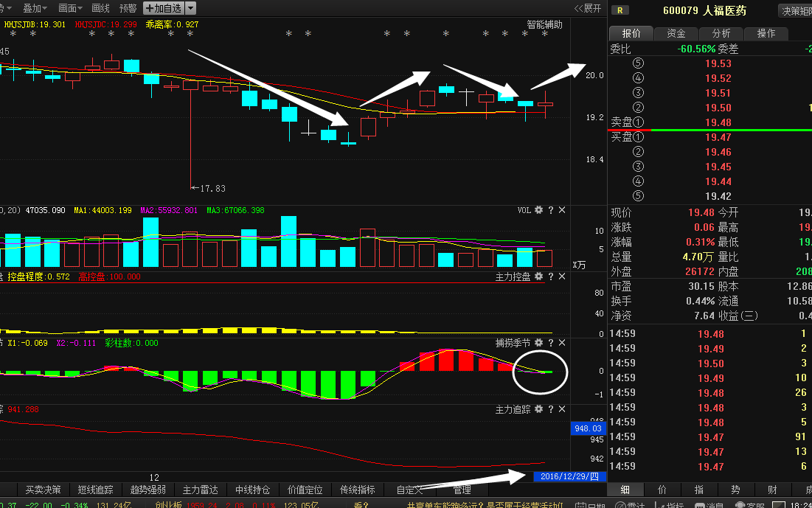Select the 短线追踪 indicator tab
Screen dimensions: 812x508
(x=95, y=490)
